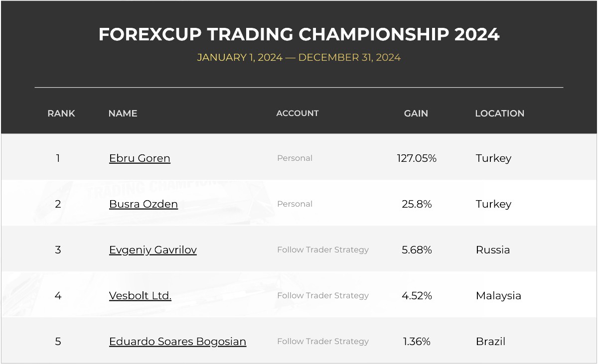Screen dimensions: 598x364
Task: Click the RANK column header
Action: coord(61,114)
